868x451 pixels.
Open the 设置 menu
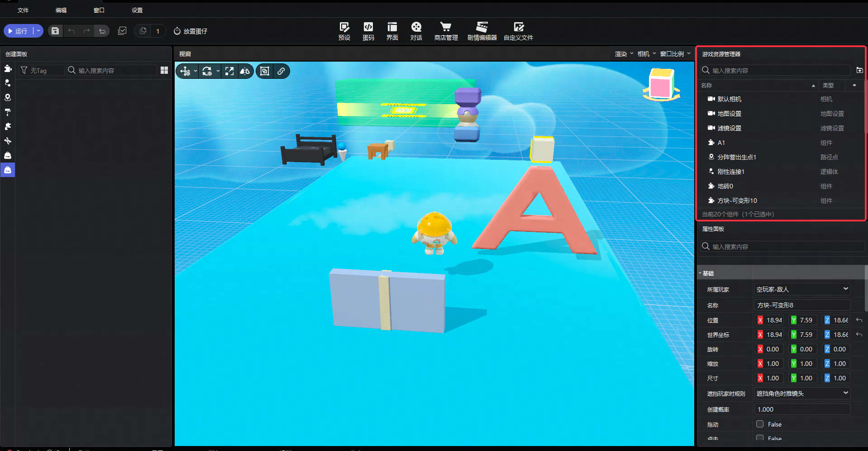(x=137, y=10)
